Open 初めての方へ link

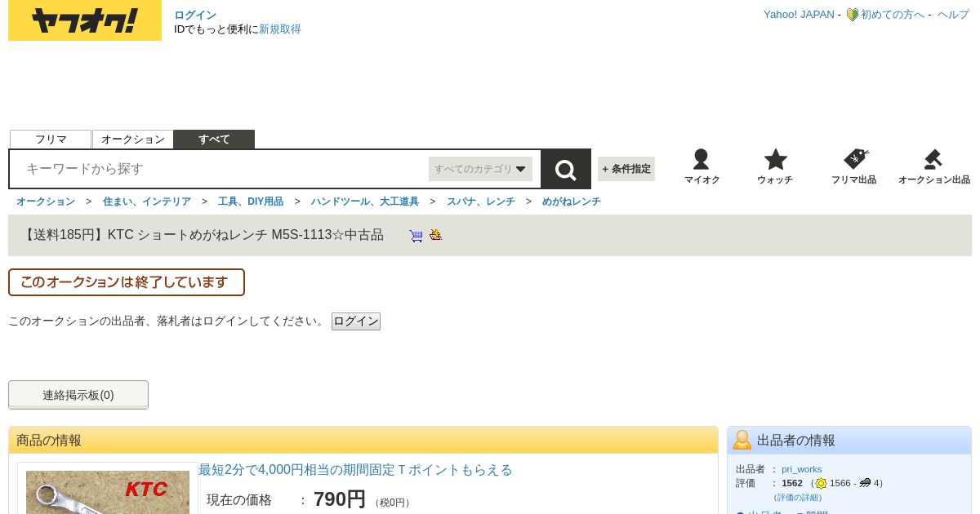pyautogui.click(x=893, y=15)
